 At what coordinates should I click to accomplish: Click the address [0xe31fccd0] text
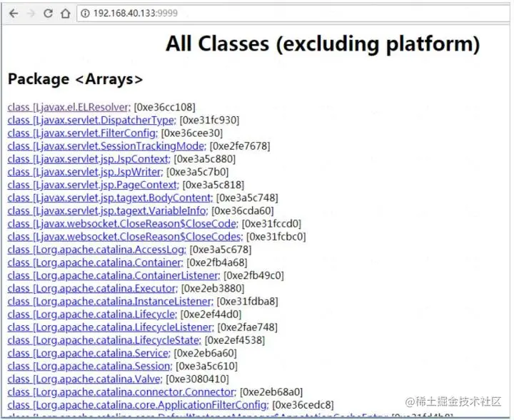click(271, 224)
